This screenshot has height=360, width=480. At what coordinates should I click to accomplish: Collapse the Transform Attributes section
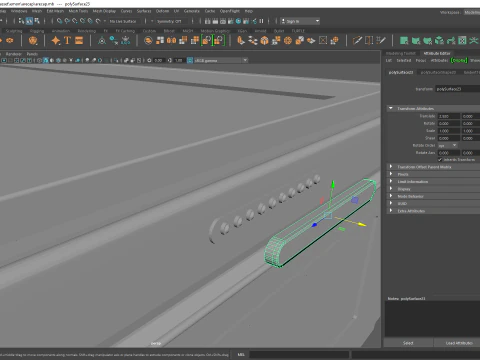[390, 108]
